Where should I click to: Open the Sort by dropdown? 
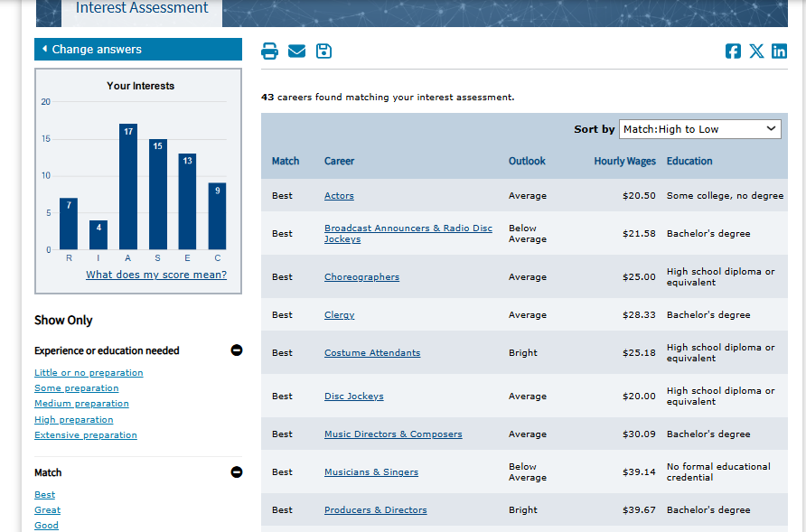tap(699, 129)
